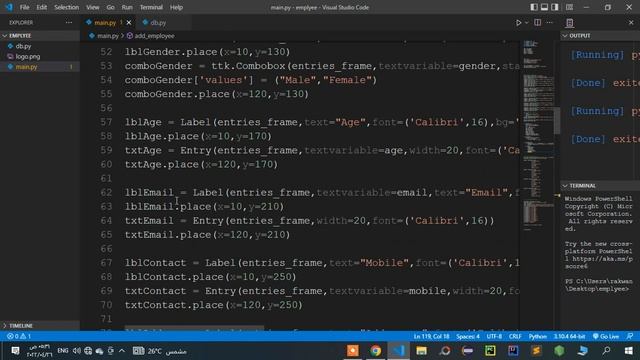Click the editor vertical scrollbar thumb
The height and width of the screenshot is (360, 640).
[557, 120]
